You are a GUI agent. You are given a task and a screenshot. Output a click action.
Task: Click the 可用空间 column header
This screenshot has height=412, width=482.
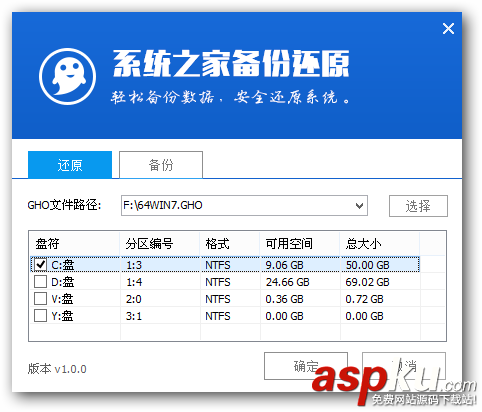coord(300,244)
